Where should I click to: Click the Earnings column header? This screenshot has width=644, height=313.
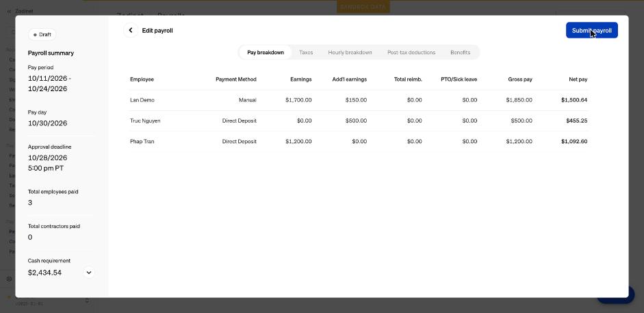pos(300,79)
